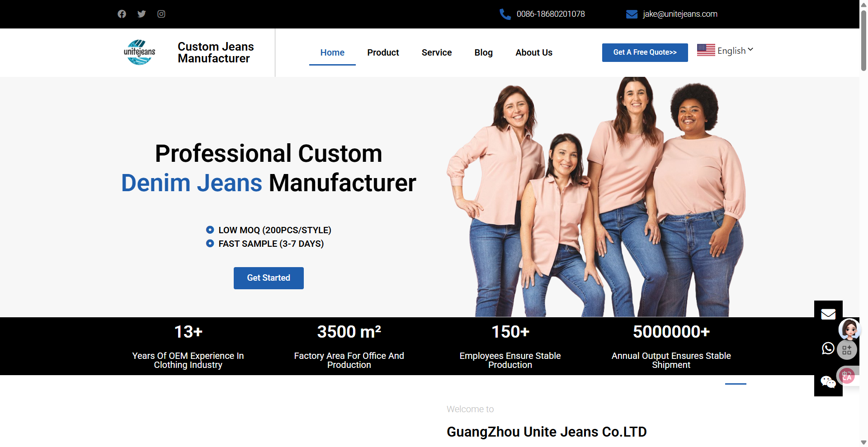Click Annual Output Ensures Stable Shipment text
This screenshot has width=868, height=447.
tap(671, 360)
